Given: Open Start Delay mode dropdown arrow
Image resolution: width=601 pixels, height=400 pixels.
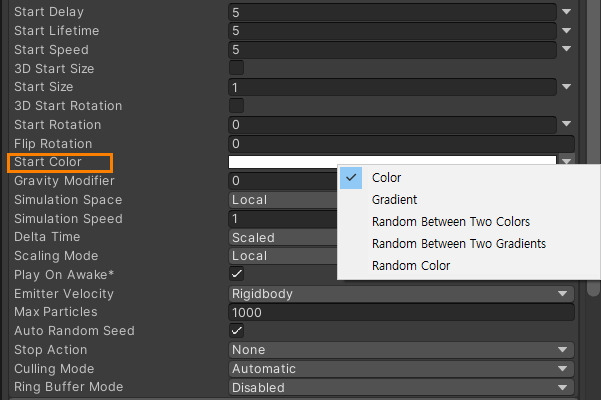Looking at the screenshot, I should click(x=567, y=12).
